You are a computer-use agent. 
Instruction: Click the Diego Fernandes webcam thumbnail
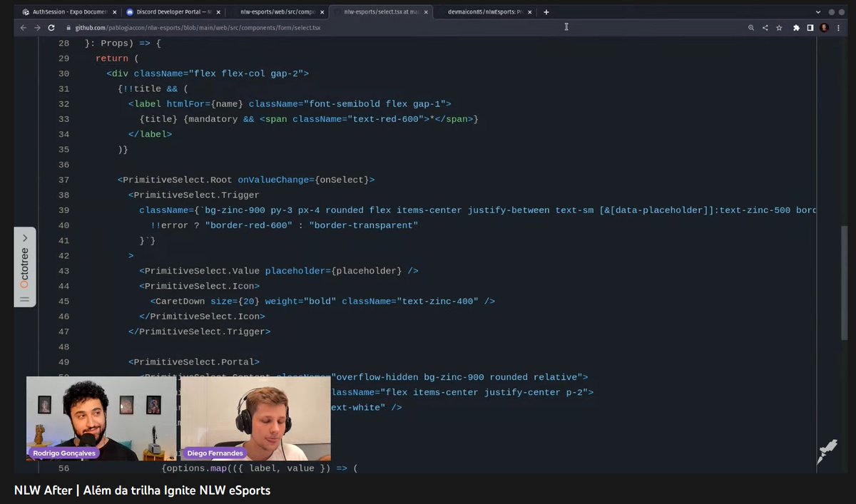click(255, 418)
